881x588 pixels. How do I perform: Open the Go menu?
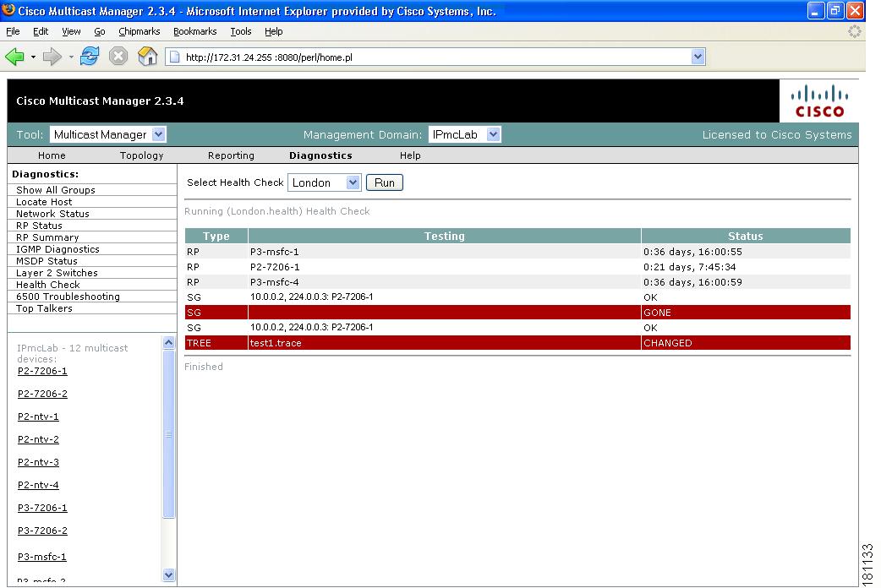tap(100, 31)
